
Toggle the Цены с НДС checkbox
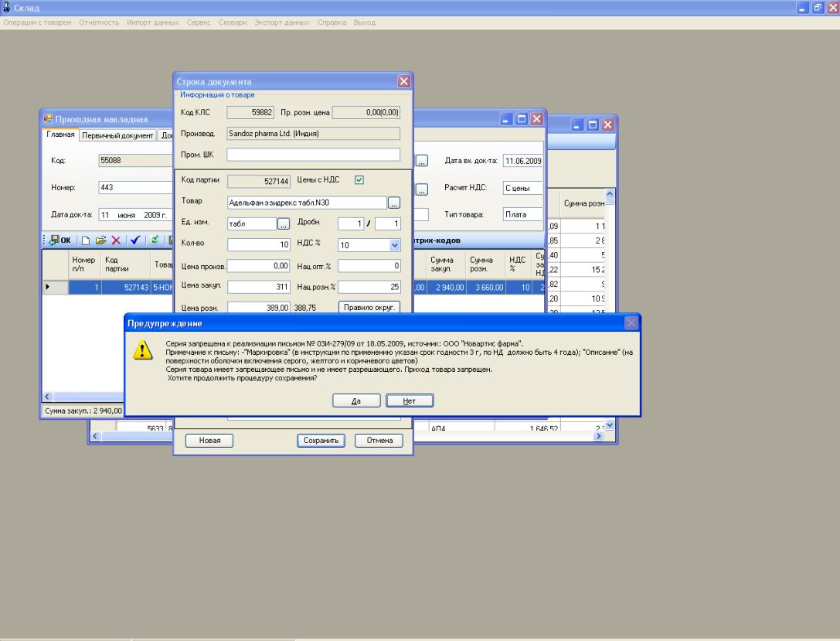tap(358, 181)
